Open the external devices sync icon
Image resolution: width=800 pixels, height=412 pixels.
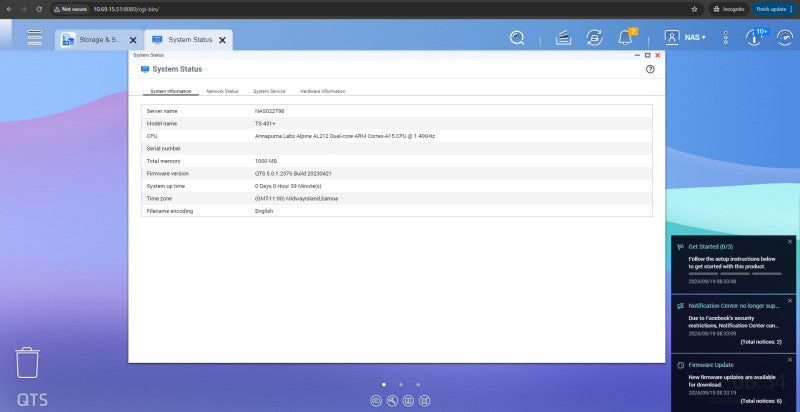594,38
